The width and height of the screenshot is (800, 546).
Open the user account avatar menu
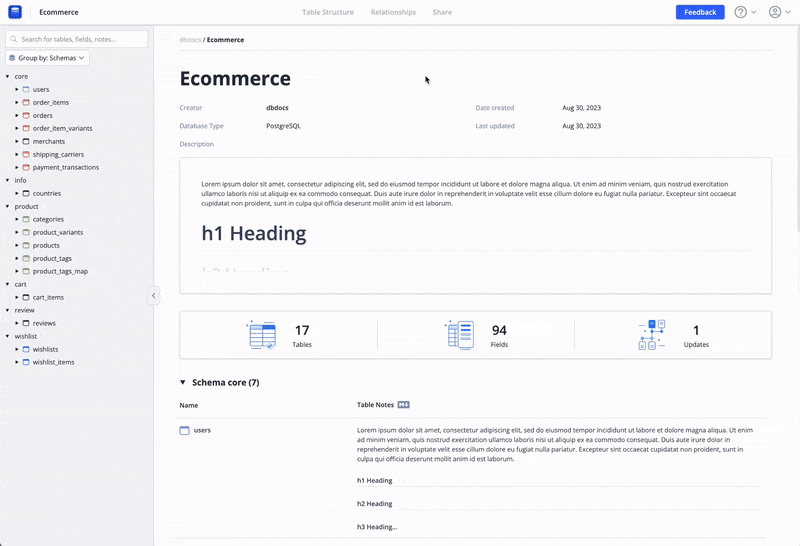point(775,12)
